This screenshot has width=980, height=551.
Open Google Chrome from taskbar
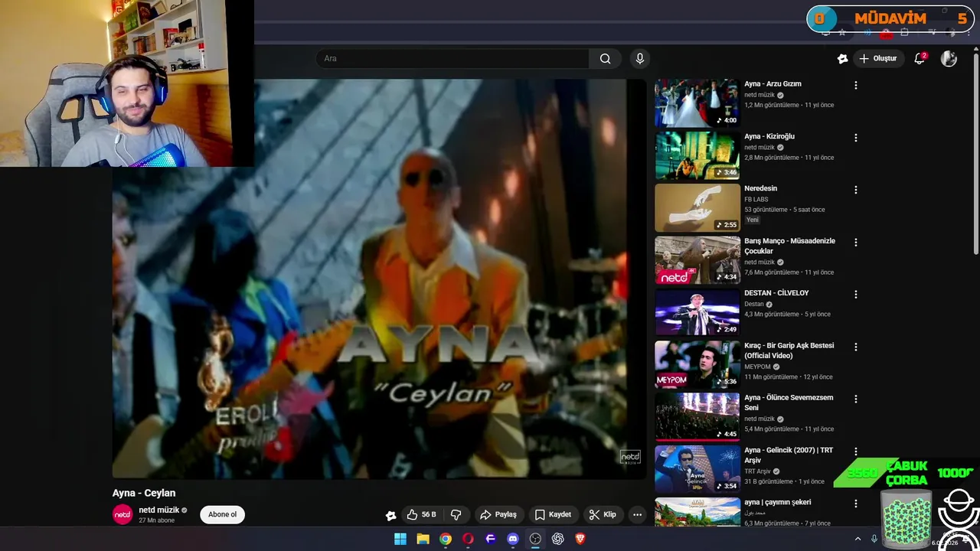(x=446, y=539)
